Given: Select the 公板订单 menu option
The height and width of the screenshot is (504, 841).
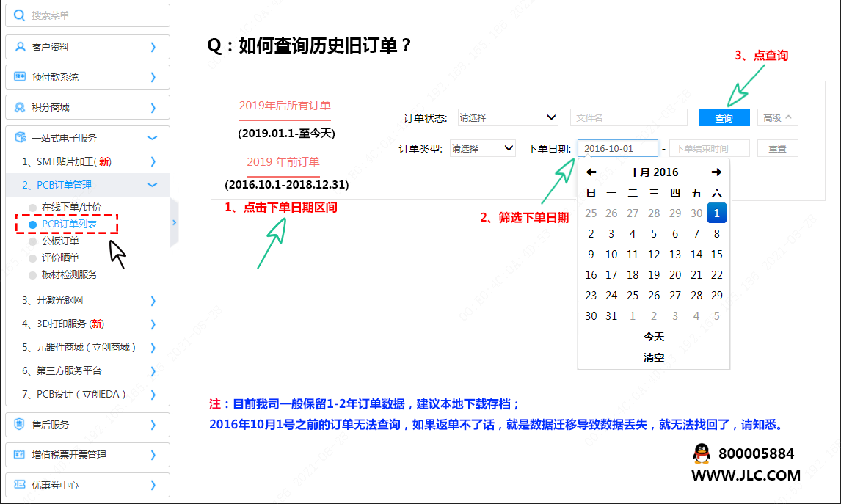Looking at the screenshot, I should pyautogui.click(x=60, y=241).
